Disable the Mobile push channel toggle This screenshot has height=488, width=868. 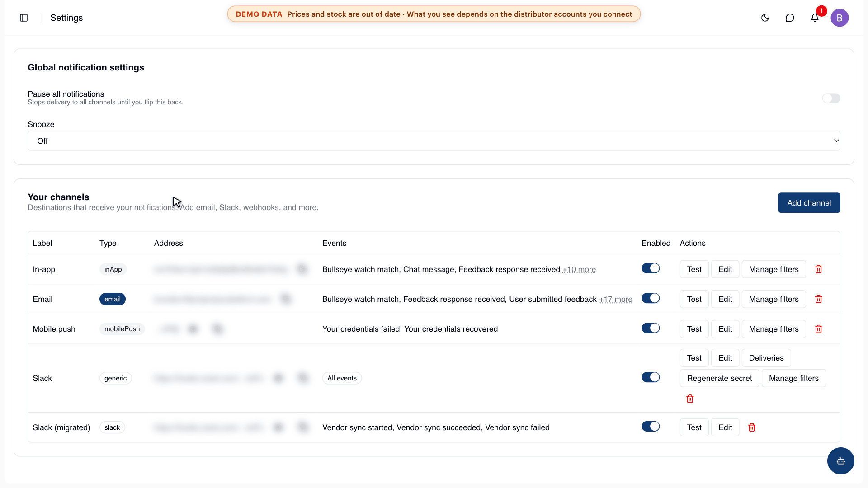pyautogui.click(x=651, y=328)
